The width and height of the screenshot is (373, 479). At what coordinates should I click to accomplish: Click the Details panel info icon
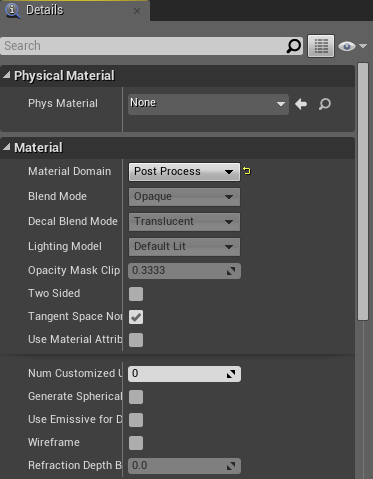(13, 10)
